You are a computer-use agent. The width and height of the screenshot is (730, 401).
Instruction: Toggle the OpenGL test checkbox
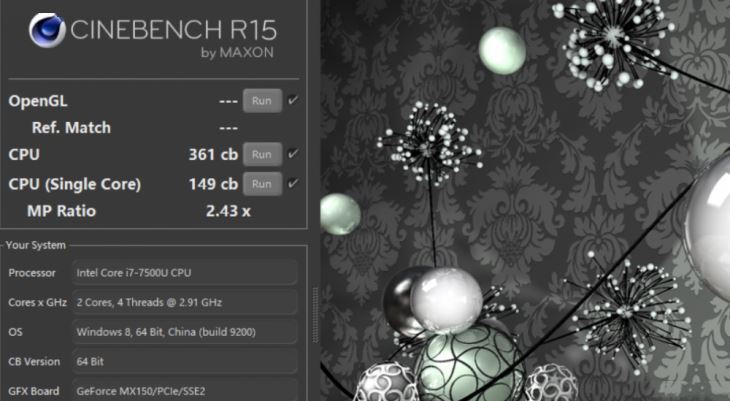click(x=293, y=100)
